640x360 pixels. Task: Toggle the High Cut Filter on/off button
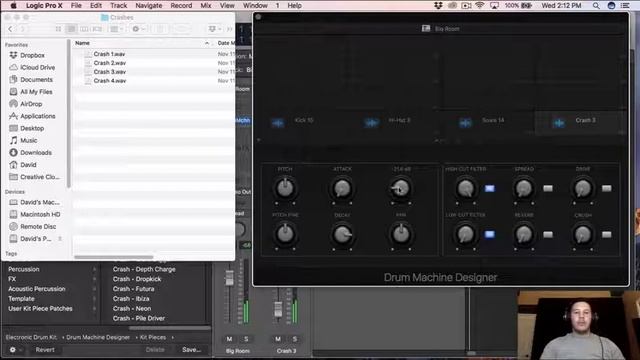click(x=489, y=188)
